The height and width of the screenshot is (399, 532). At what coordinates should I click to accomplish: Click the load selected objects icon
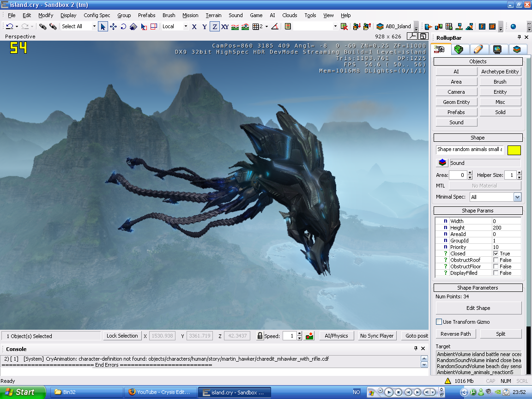367,26
